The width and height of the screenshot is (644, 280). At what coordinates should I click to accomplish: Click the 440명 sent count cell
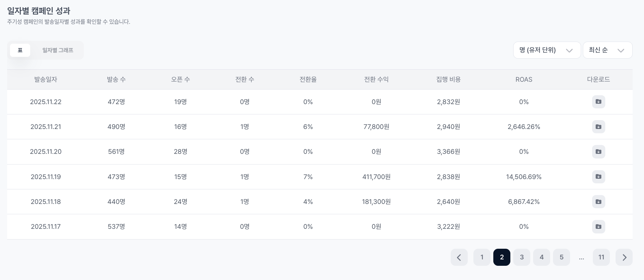(116, 202)
